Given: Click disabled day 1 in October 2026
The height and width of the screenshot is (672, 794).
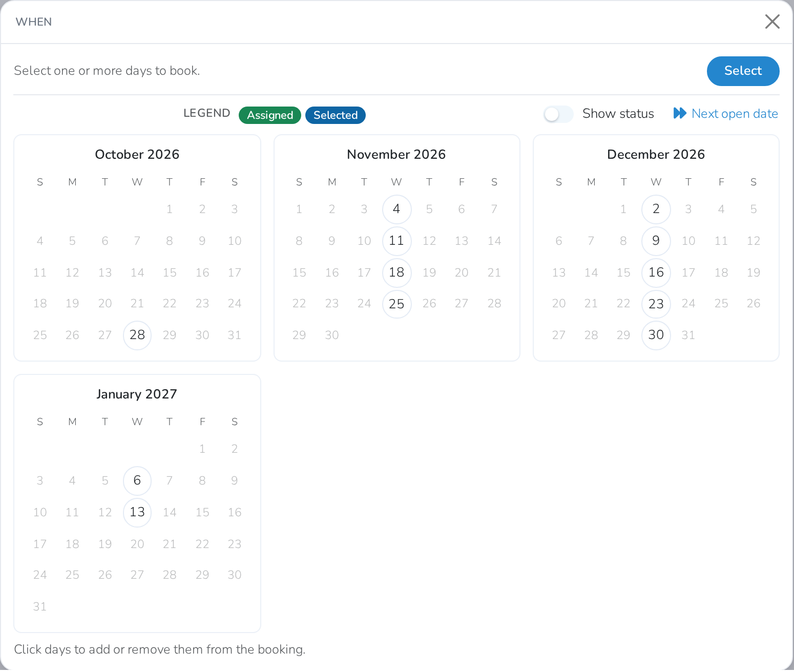Looking at the screenshot, I should (170, 209).
